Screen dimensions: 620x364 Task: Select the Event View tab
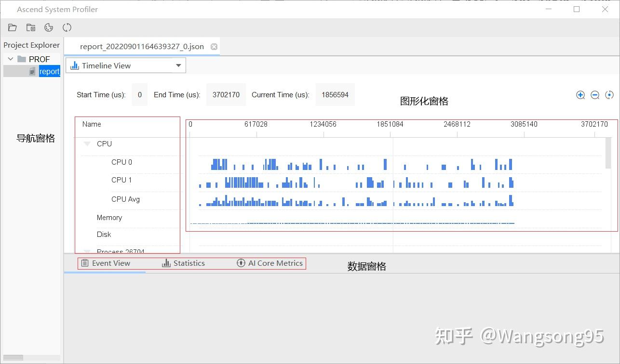pyautogui.click(x=111, y=263)
